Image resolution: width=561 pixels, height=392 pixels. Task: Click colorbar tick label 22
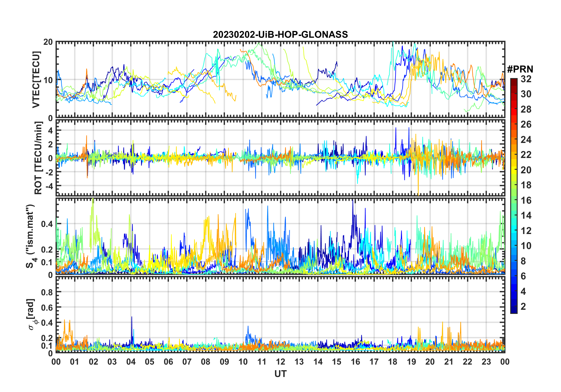point(526,154)
